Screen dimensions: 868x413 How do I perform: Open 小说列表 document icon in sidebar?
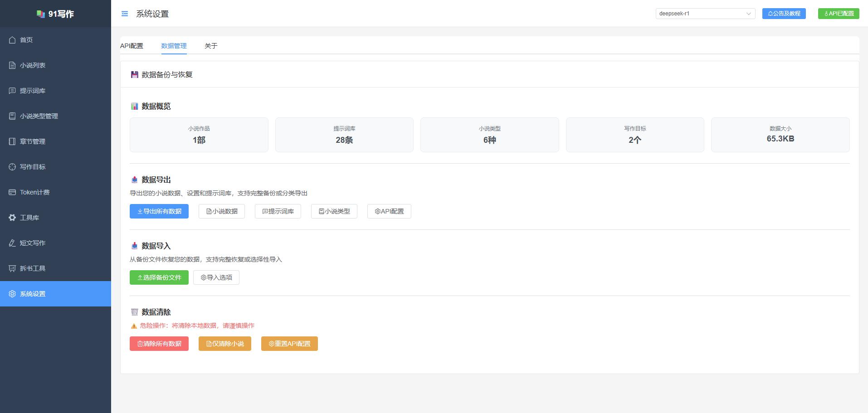point(12,65)
